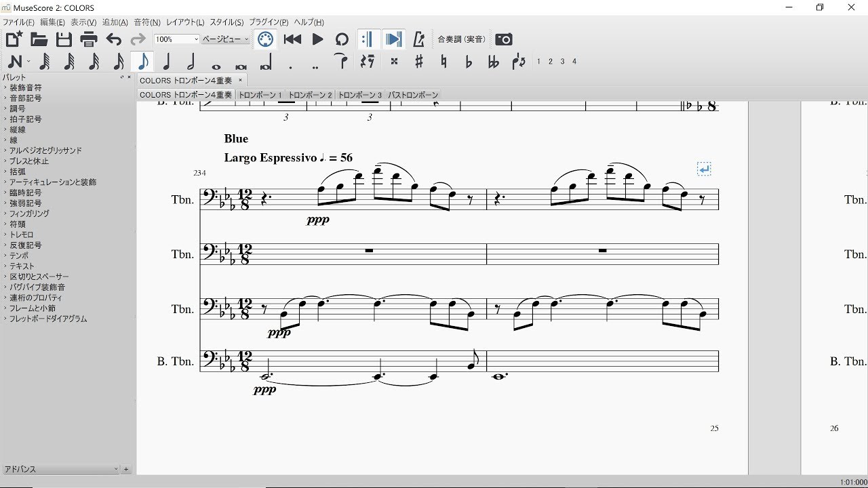Toggle pan score during playback
Screen dimensions: 868x488
click(393, 39)
